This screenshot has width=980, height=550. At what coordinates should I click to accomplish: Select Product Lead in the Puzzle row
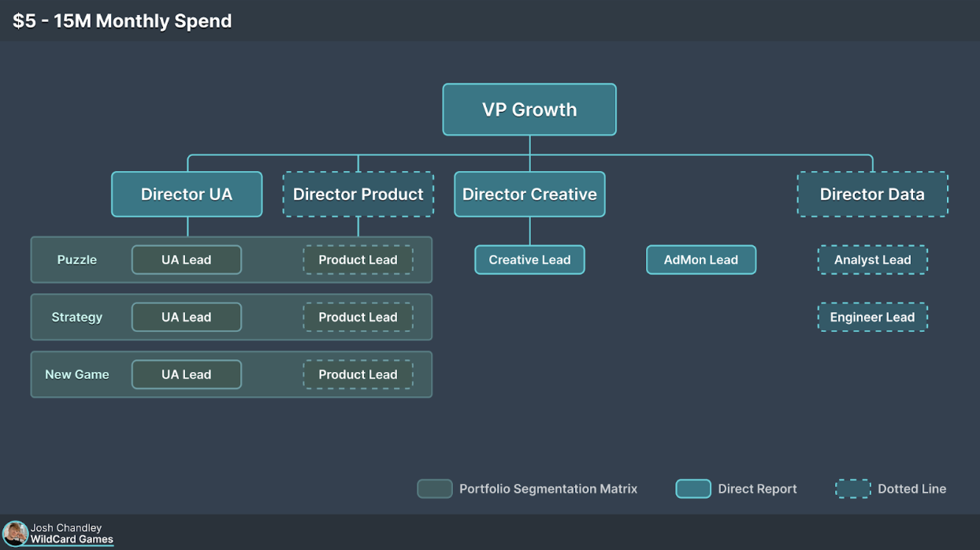pyautogui.click(x=358, y=260)
